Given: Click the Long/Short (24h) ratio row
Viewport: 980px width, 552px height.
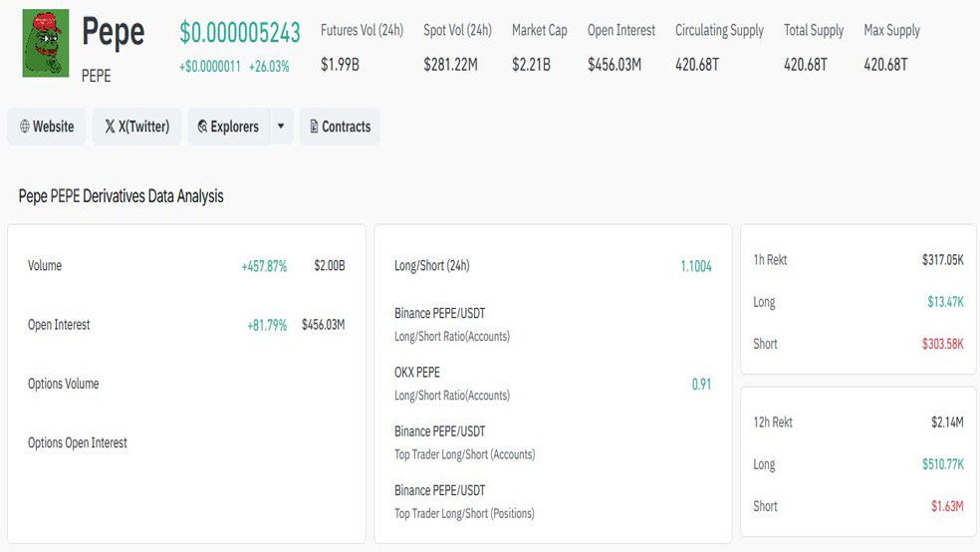Looking at the screenshot, I should pos(432,266).
